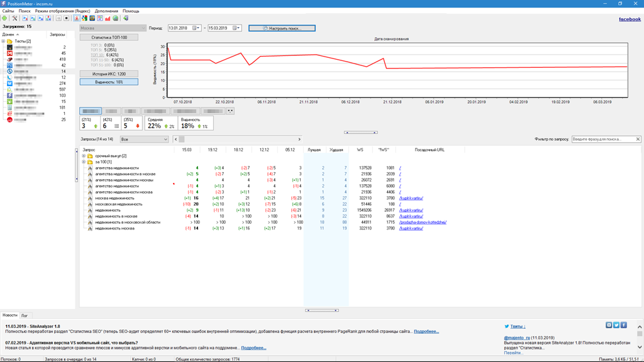Image resolution: width=644 pixels, height=362 pixels.
Task: Expand the Тесты [2] folder in domain list
Action: click(x=3, y=41)
